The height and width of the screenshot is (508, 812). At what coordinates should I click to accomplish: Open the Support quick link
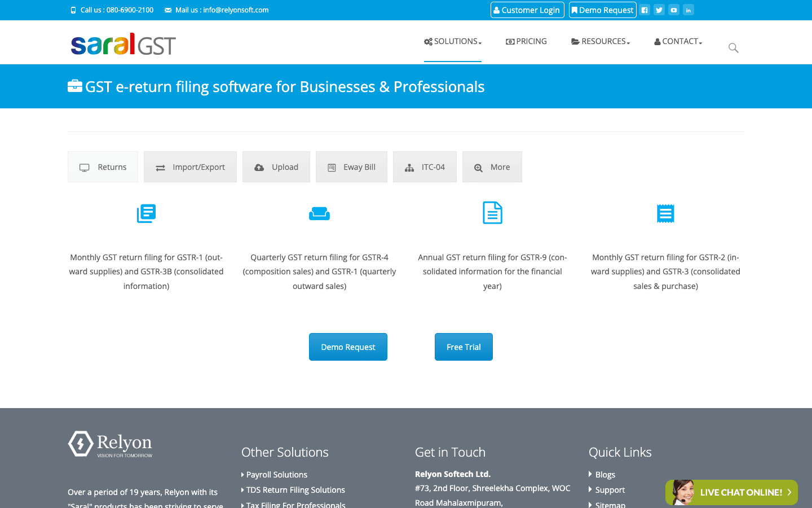click(x=610, y=490)
